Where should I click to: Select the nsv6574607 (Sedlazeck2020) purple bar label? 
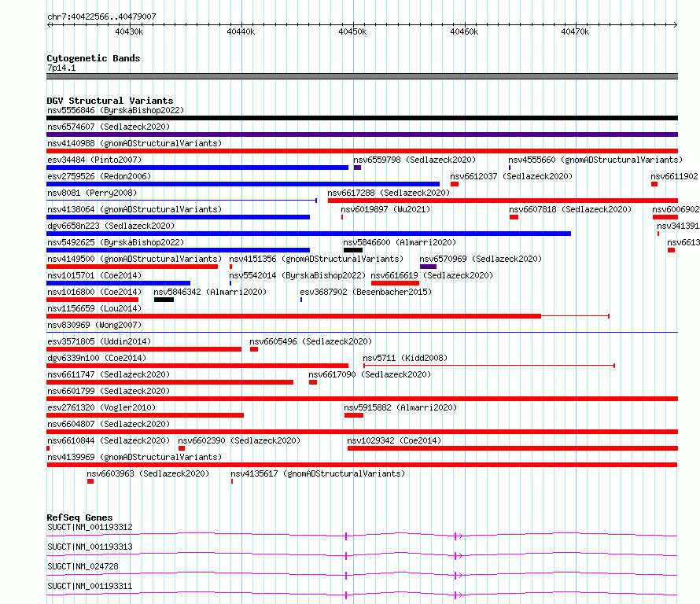(x=109, y=127)
